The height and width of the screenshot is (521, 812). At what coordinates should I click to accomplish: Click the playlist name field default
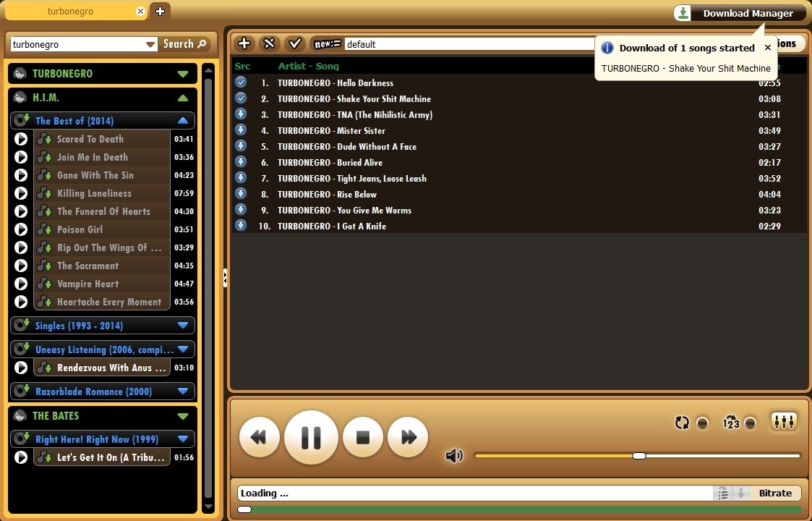tap(469, 44)
